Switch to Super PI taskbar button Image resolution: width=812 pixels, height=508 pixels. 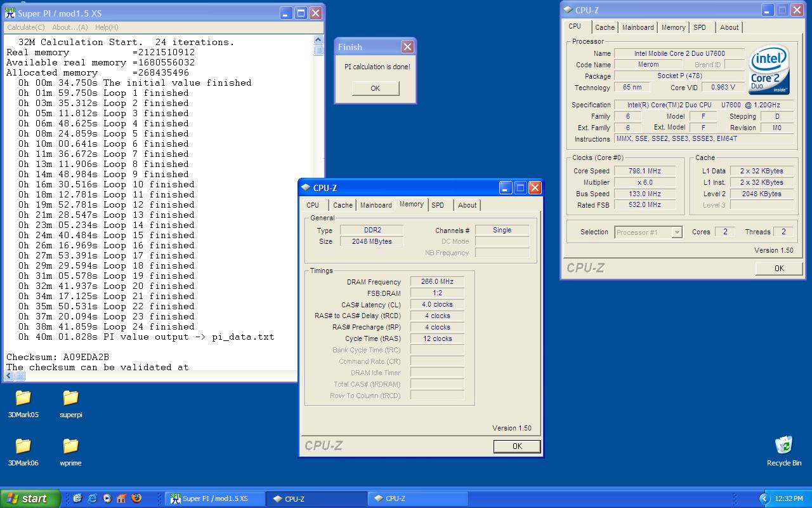[x=214, y=498]
